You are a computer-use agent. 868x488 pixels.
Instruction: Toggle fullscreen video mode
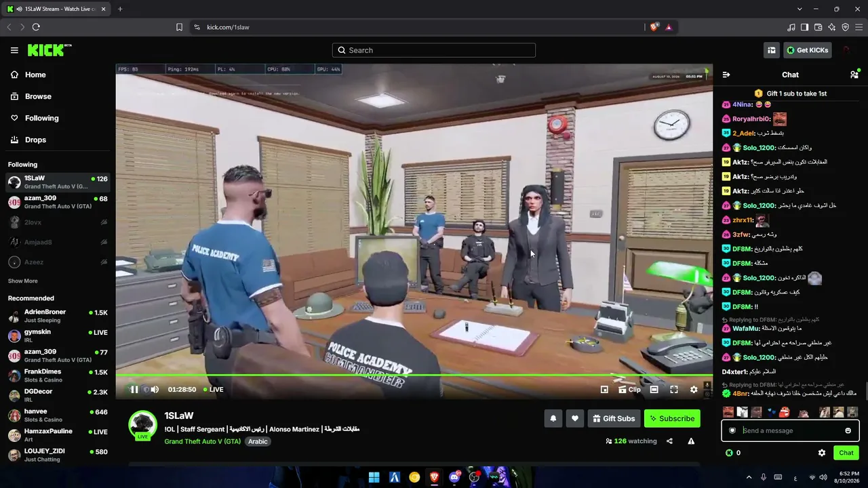(x=674, y=390)
